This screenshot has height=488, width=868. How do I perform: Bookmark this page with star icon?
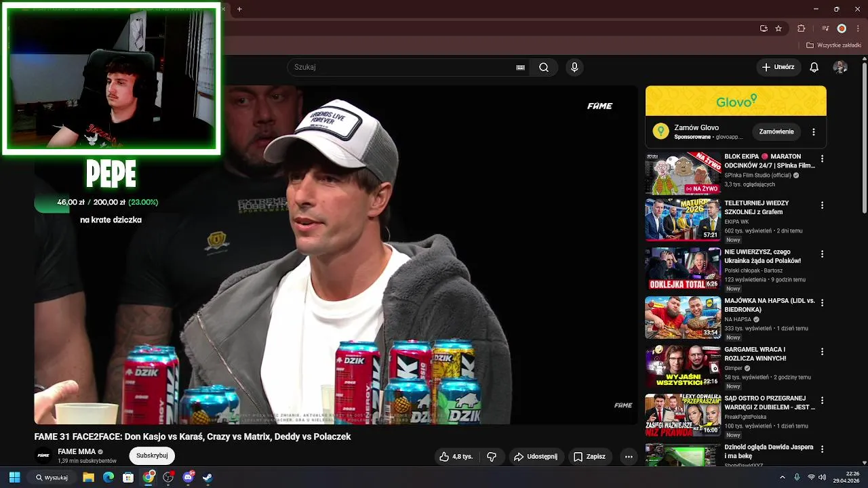pos(778,28)
